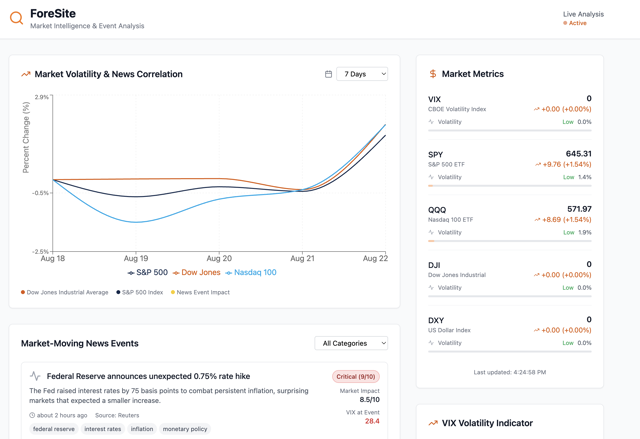Viewport: 640px width, 439px height.
Task: Click the Market-Moving News Events heading
Action: (80, 344)
